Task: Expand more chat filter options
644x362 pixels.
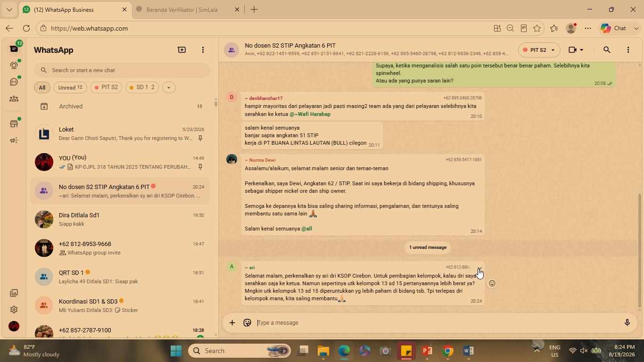Action: point(168,87)
